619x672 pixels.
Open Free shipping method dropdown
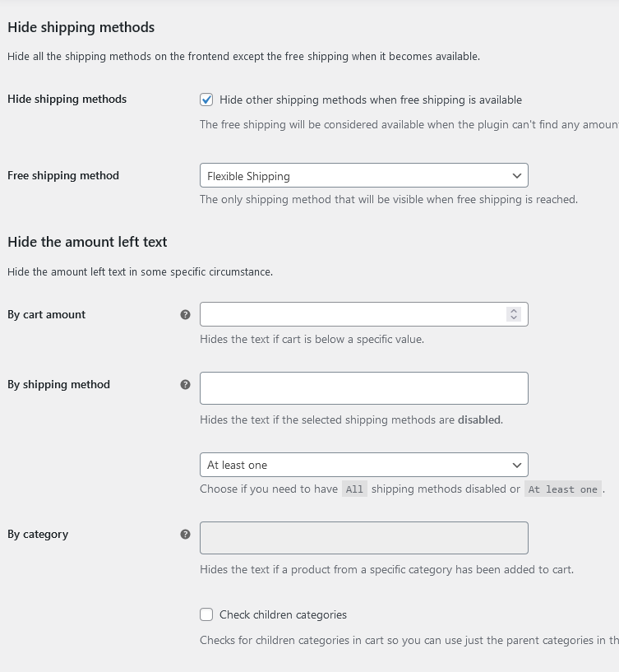coord(363,175)
